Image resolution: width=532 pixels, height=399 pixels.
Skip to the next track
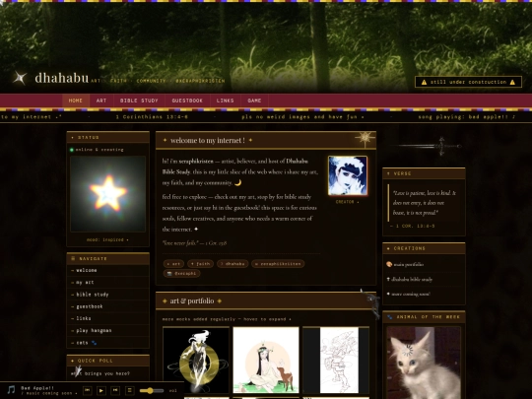[x=115, y=390]
